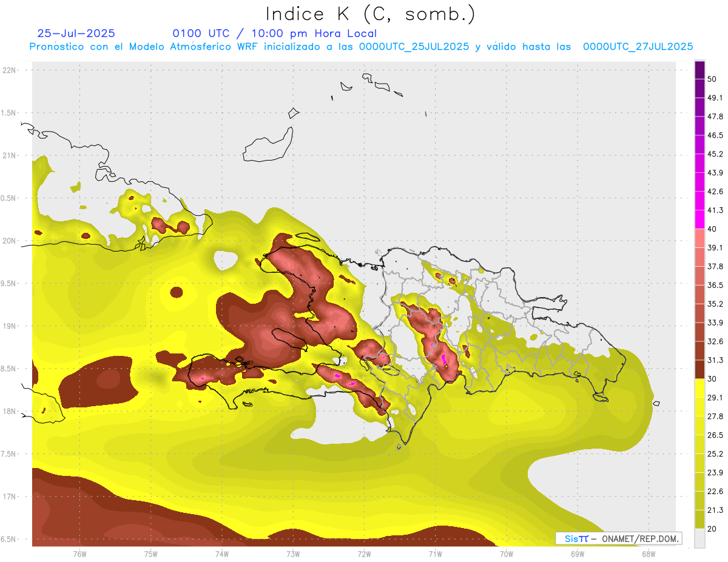This screenshot has width=728, height=562.
Task: Click the time label "0100 UTC / 10:00 pm Hora Local"
Action: [274, 33]
